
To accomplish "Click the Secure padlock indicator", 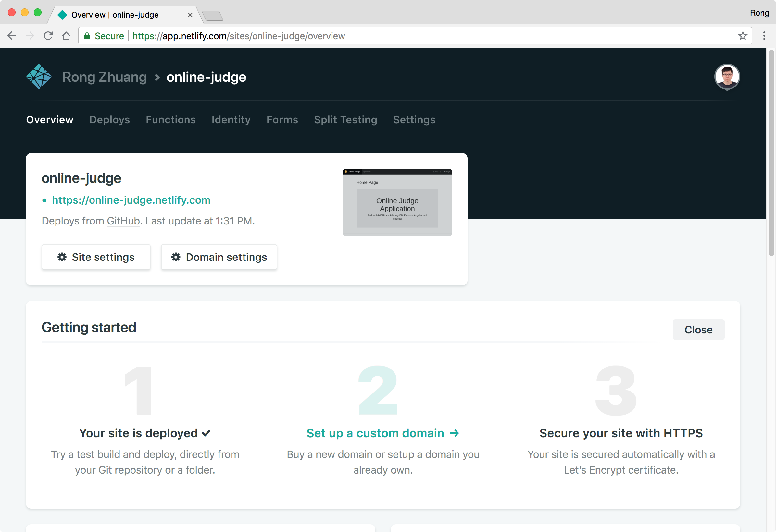I will coord(104,36).
